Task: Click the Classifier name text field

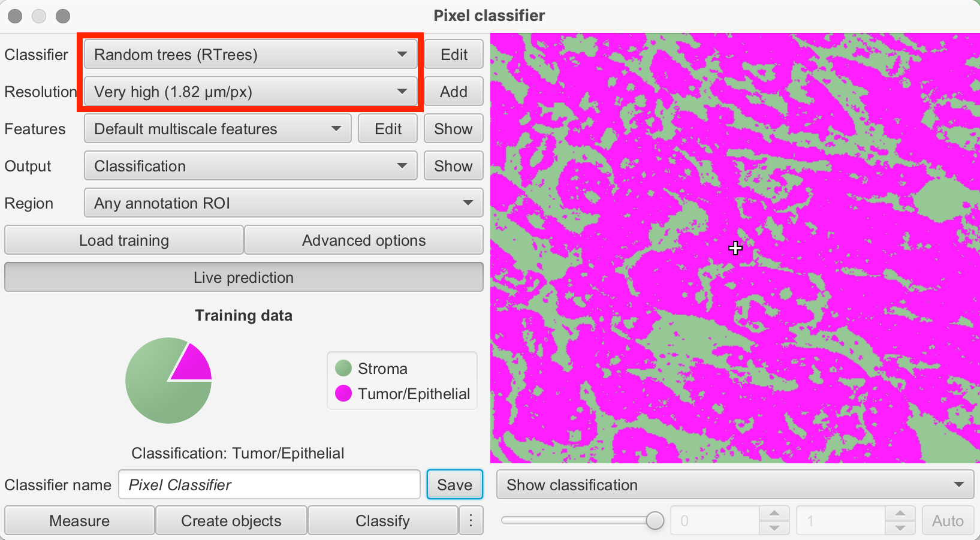Action: point(269,485)
